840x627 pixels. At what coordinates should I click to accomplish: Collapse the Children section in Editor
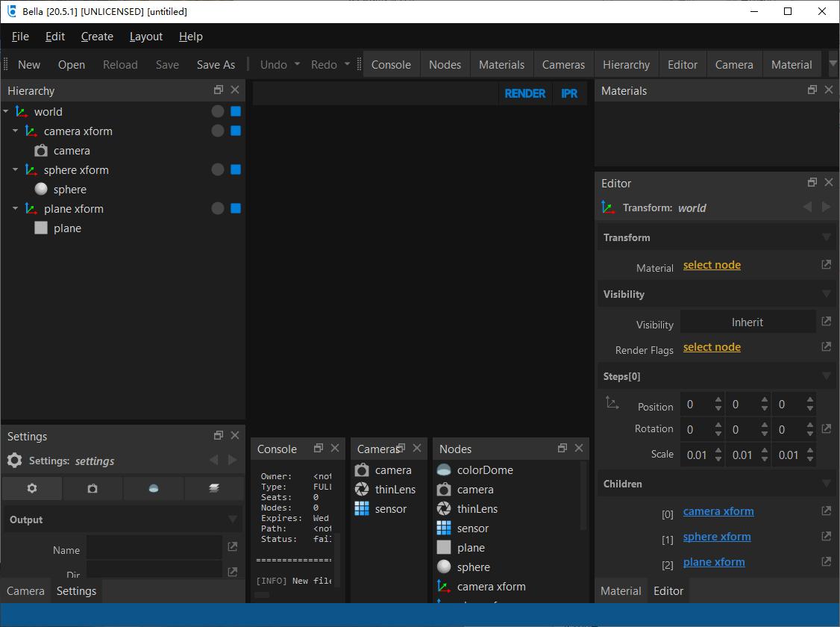826,484
